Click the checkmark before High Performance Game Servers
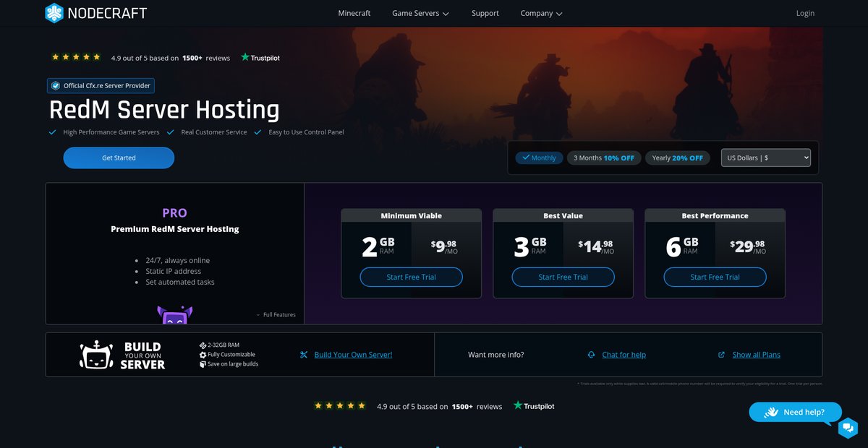This screenshot has height=448, width=868. coord(52,132)
